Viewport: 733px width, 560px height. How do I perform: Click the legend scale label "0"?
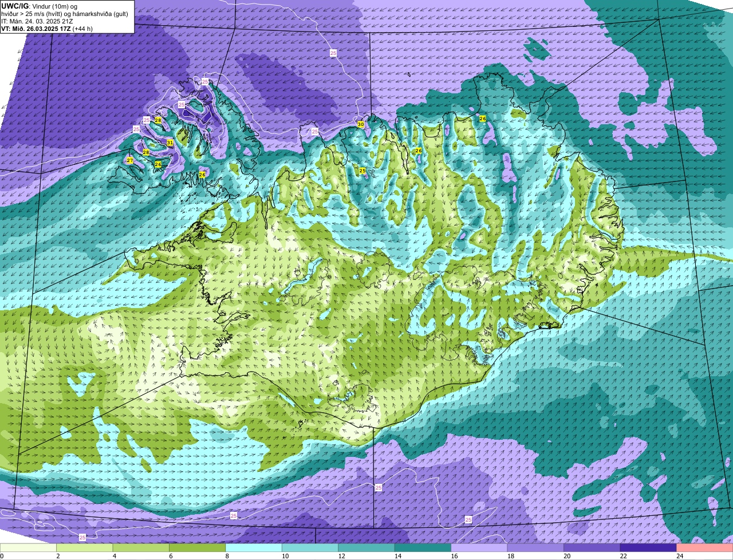tap(2, 555)
